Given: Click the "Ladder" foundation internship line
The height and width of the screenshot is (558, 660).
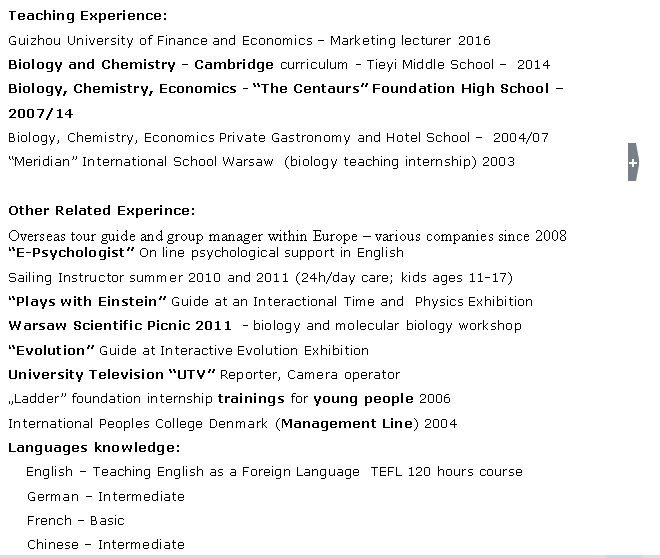Looking at the screenshot, I should (x=216, y=399).
